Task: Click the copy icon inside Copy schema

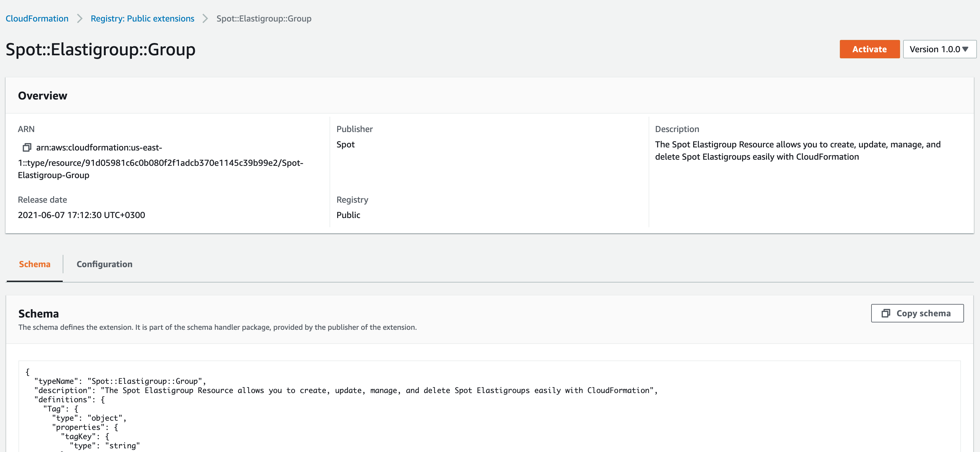Action: (886, 313)
